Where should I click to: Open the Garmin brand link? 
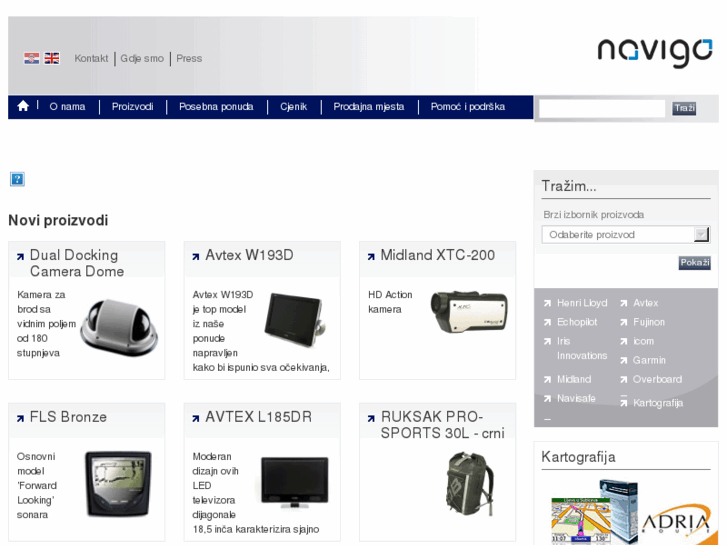point(649,360)
